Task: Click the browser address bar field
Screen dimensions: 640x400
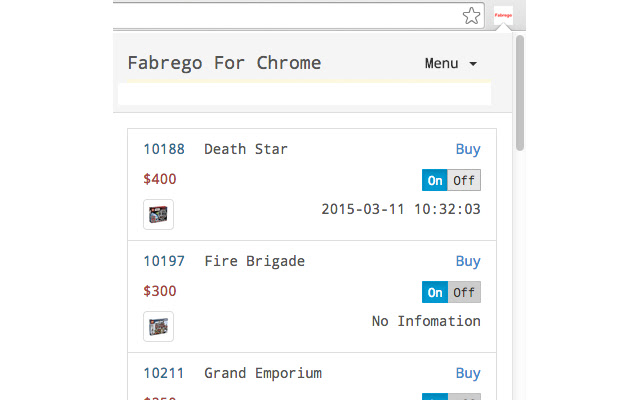Action: [x=299, y=16]
